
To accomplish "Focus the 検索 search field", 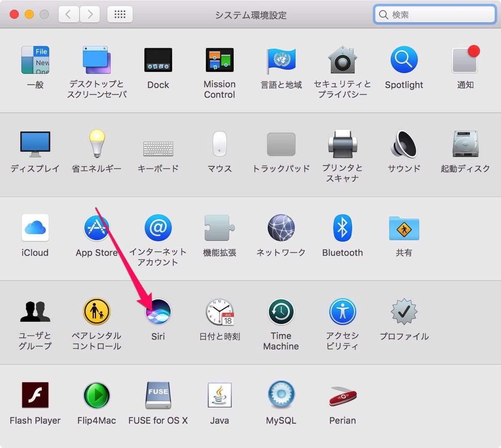I will pos(435,15).
